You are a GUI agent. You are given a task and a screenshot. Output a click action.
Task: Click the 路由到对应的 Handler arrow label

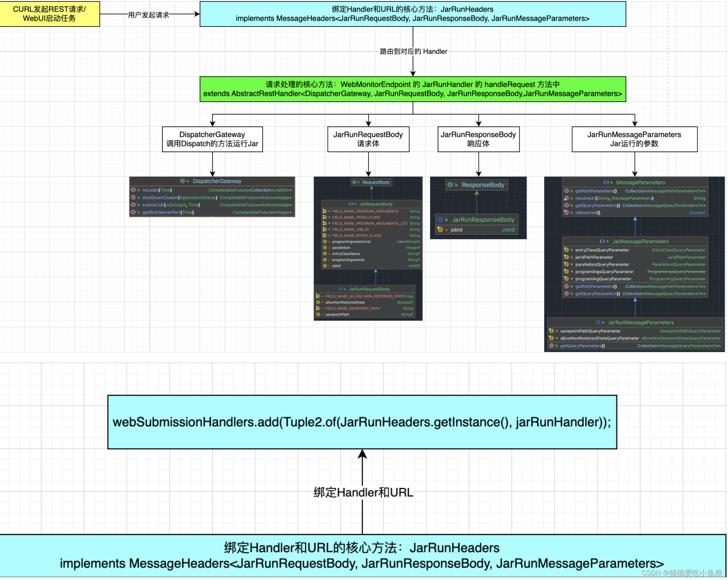point(413,51)
